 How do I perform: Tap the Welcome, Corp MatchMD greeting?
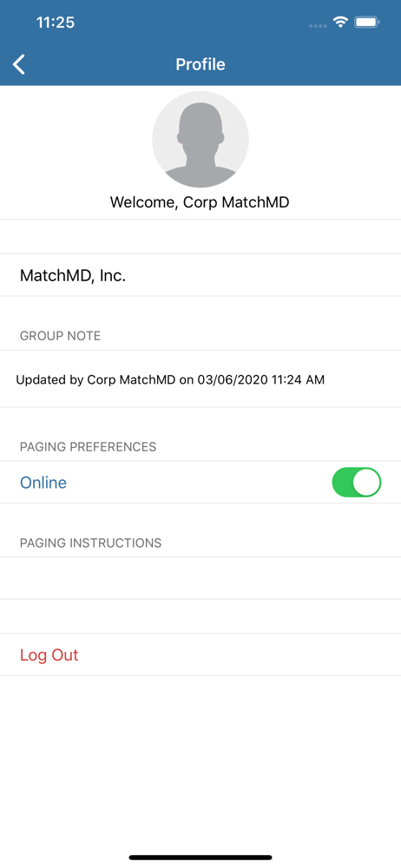pyautogui.click(x=200, y=202)
